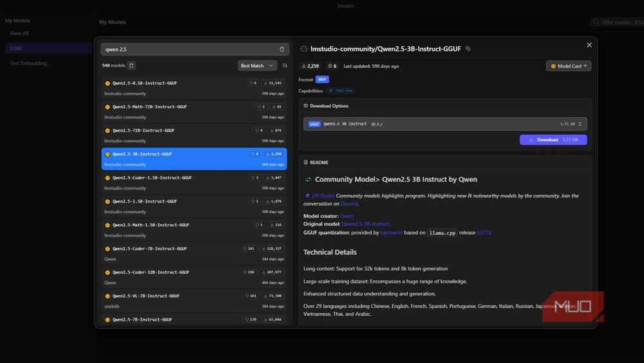Click the Technical Details heading
644x363 pixels.
pos(330,252)
